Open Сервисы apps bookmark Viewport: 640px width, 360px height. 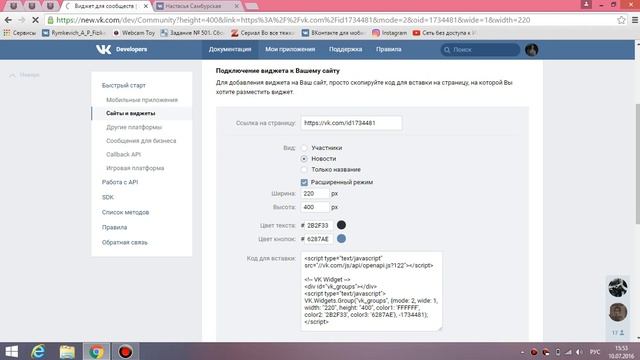tap(20, 33)
